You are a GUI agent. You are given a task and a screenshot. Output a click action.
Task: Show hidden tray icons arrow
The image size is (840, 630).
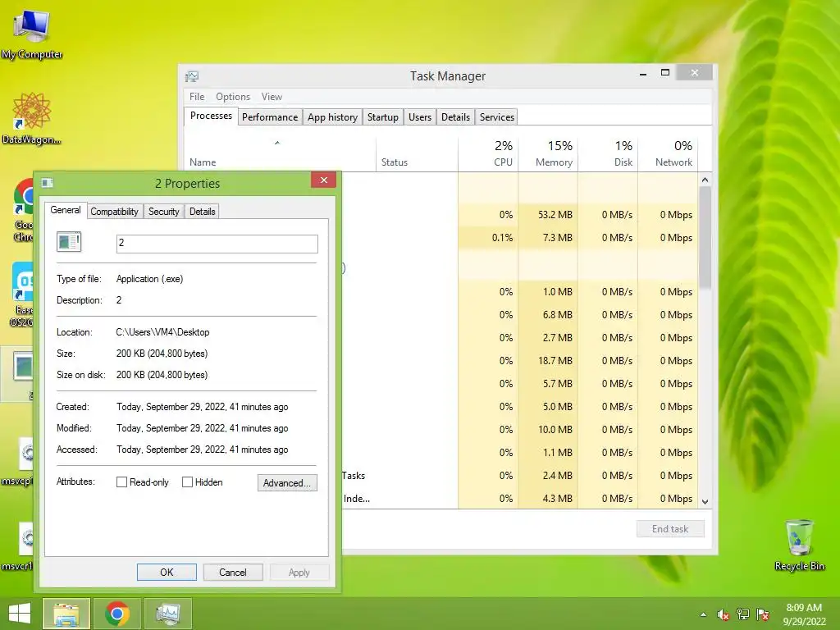(703, 615)
